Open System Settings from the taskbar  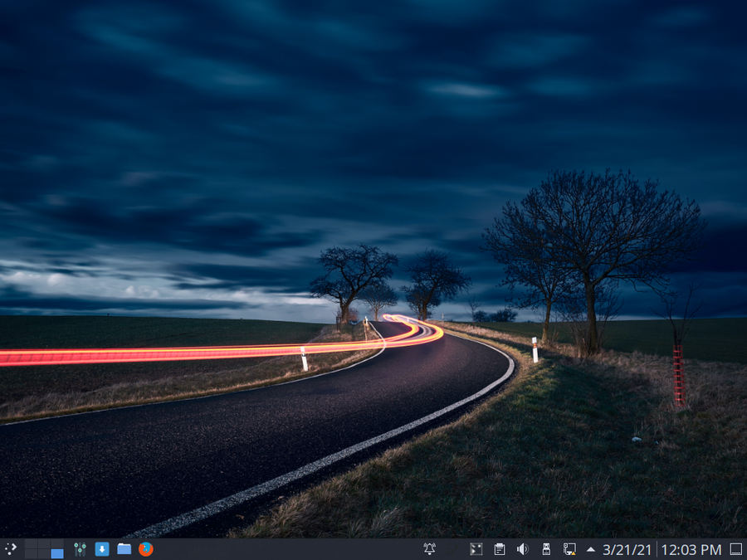coord(80,549)
